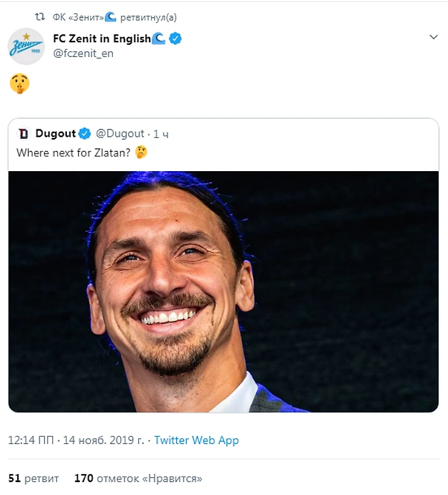The height and width of the screenshot is (495, 448).
Task: Click the "1 ч" quoted tweet timestamp
Action: tap(161, 134)
